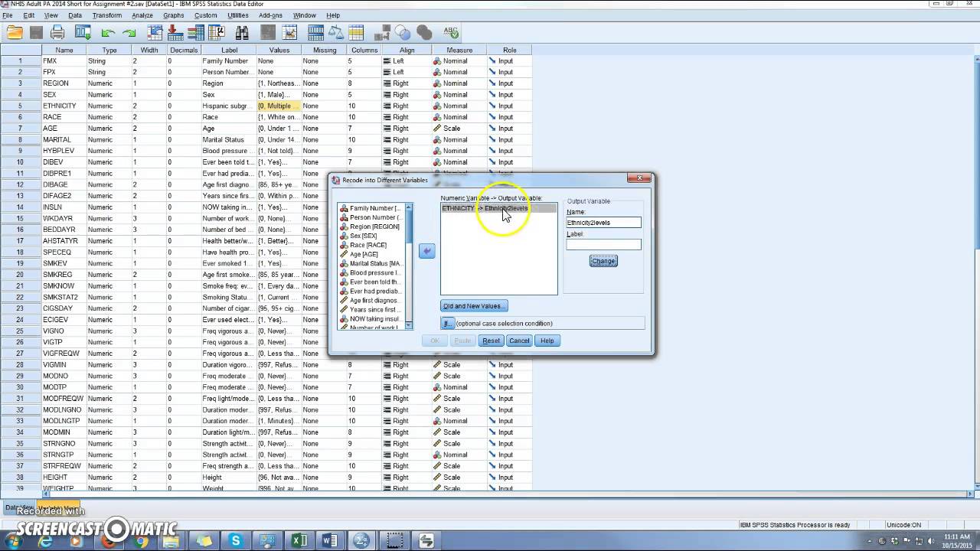The height and width of the screenshot is (551, 980).
Task: Click the Old and New Values button
Action: [474, 306]
